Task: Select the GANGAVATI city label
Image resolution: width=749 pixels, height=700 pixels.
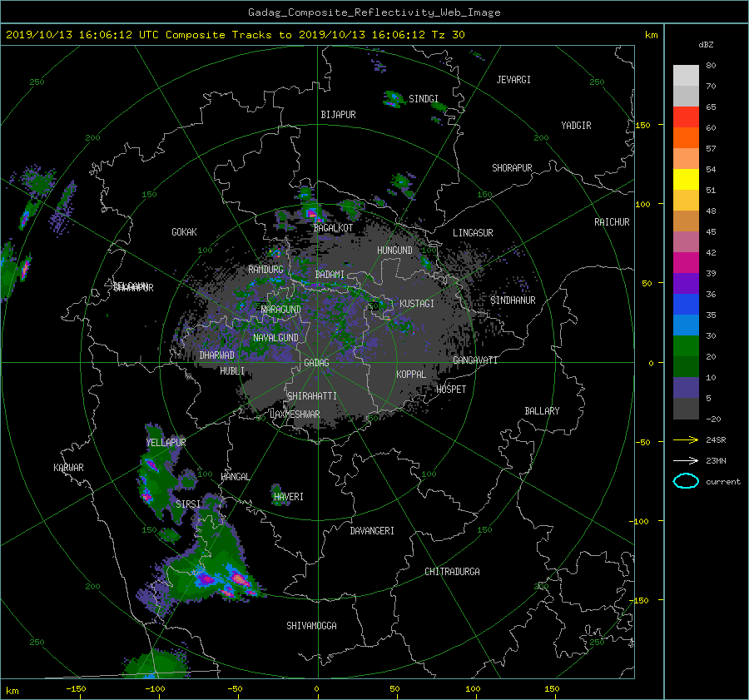Action: (475, 360)
